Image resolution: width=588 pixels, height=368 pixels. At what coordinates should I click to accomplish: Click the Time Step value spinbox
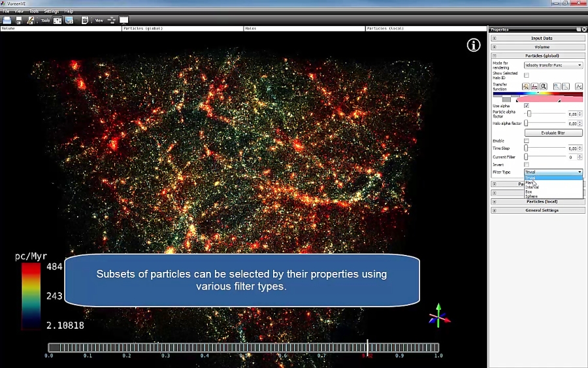[x=574, y=148]
